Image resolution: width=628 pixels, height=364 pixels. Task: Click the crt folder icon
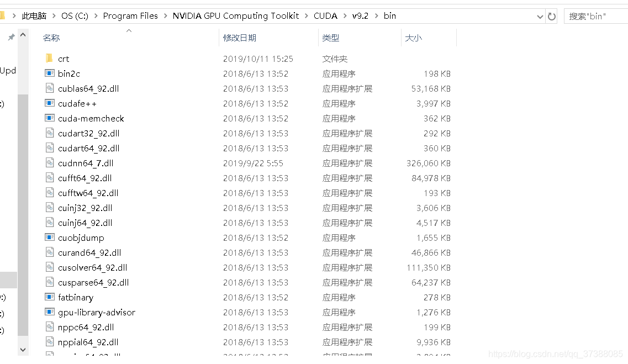[49, 59]
